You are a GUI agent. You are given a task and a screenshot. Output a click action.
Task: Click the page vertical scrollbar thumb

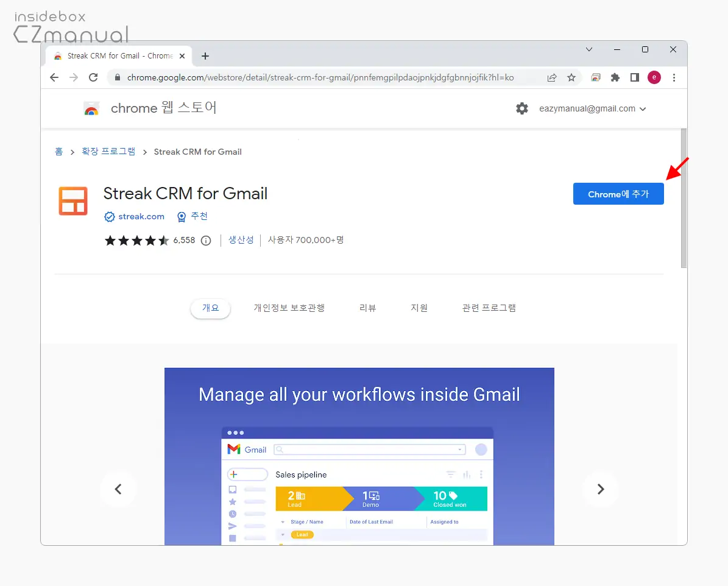(684, 198)
